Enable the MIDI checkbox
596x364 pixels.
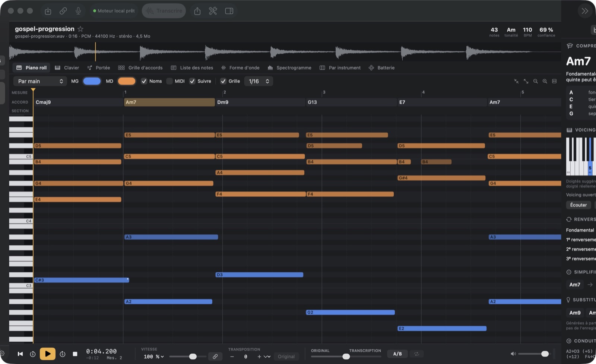tap(169, 81)
